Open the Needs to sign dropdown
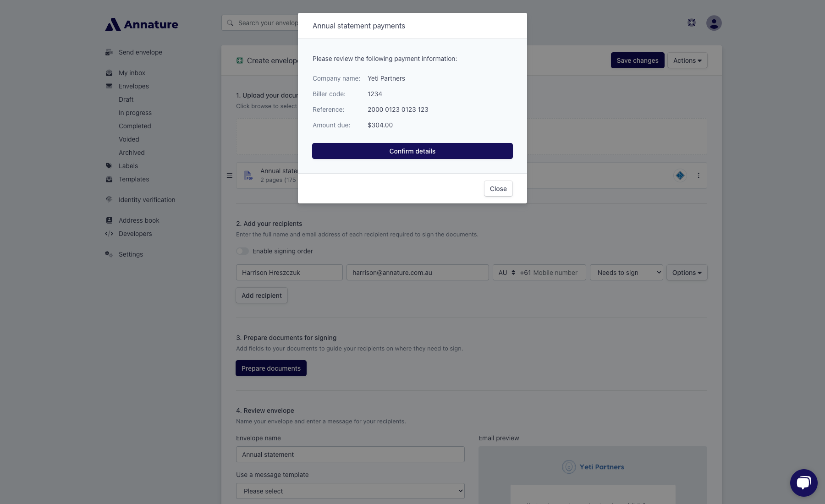This screenshot has height=504, width=825. [x=626, y=273]
